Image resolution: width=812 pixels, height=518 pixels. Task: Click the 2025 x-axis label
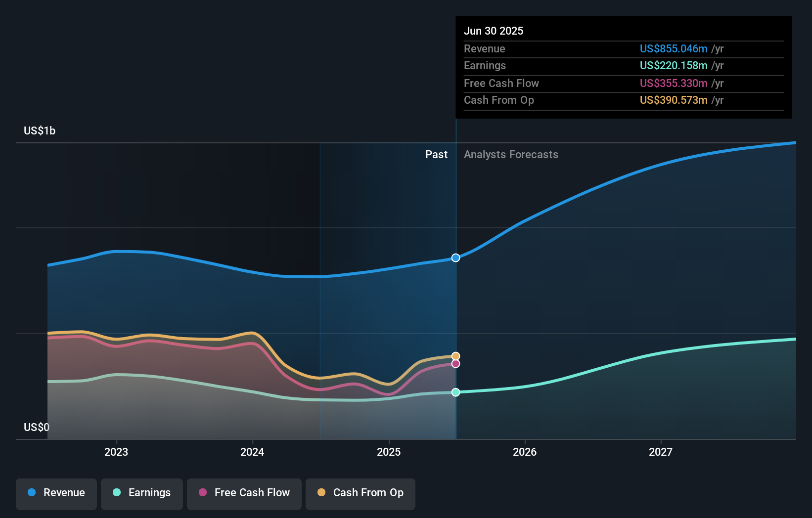tap(389, 452)
